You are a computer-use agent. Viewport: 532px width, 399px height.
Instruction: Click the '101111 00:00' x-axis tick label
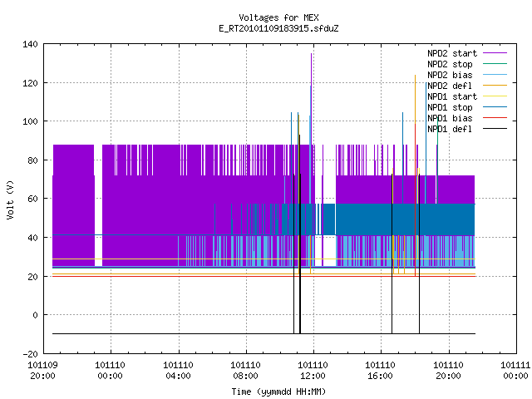515,371
